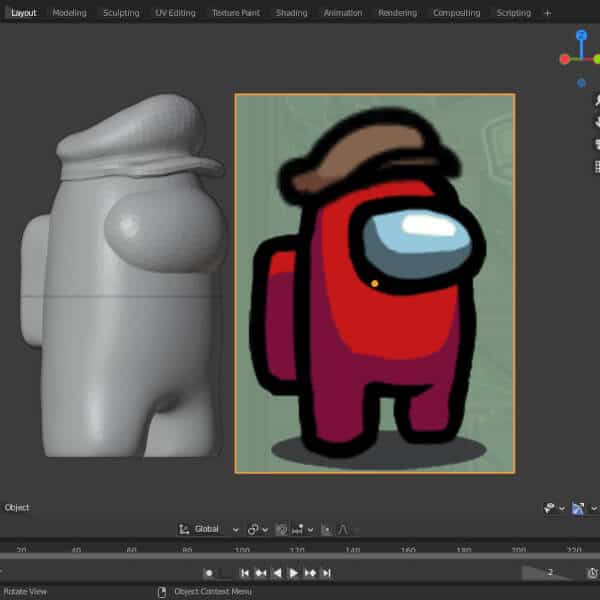Switch to the Animation workspace
This screenshot has height=600, width=600.
(343, 13)
